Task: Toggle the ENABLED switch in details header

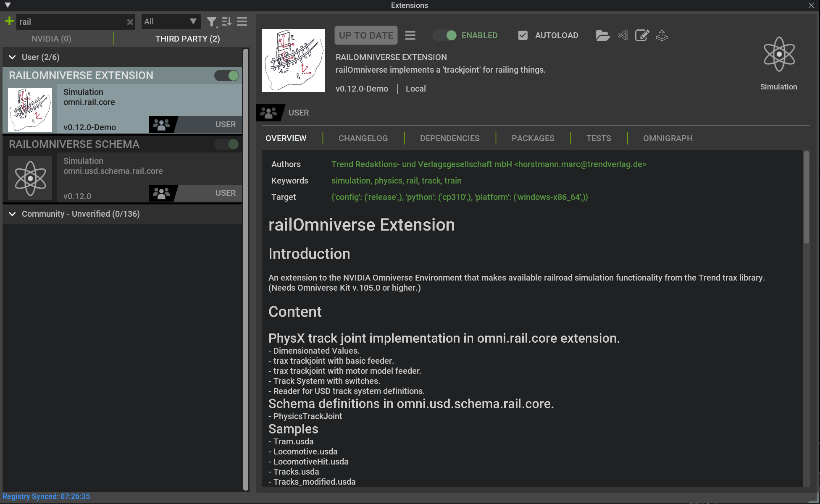Action: [444, 35]
